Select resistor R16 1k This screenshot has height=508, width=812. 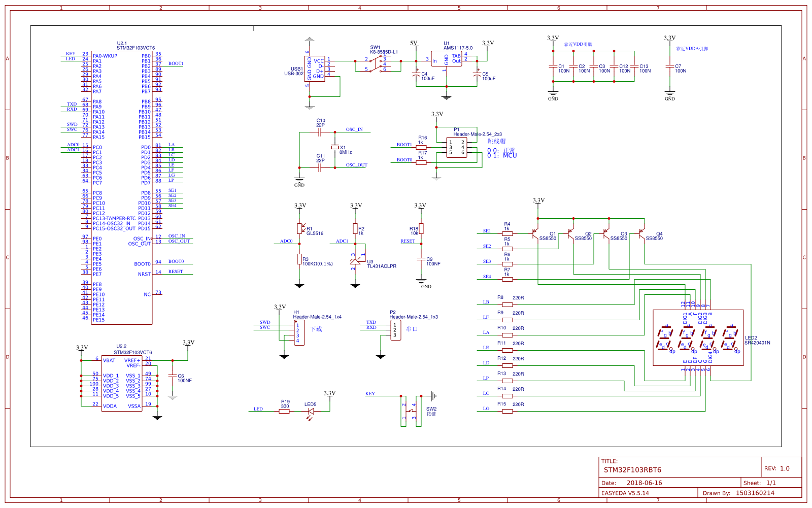click(421, 148)
